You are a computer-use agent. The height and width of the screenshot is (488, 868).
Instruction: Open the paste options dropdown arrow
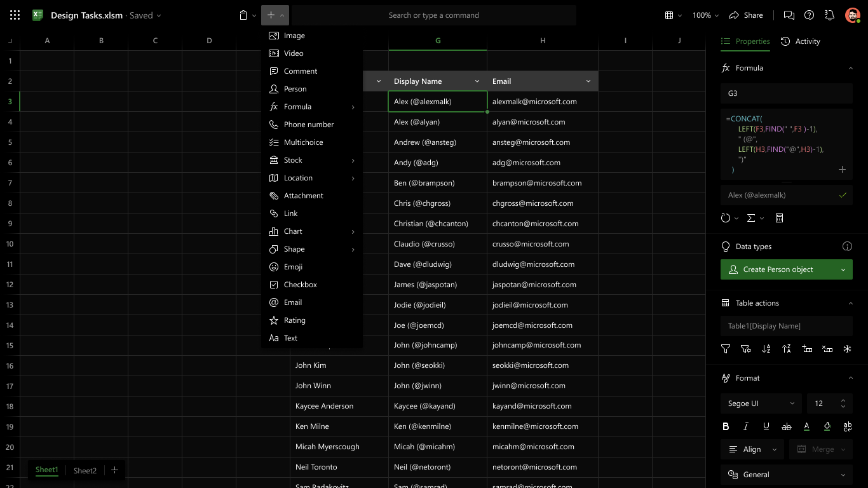coord(254,15)
